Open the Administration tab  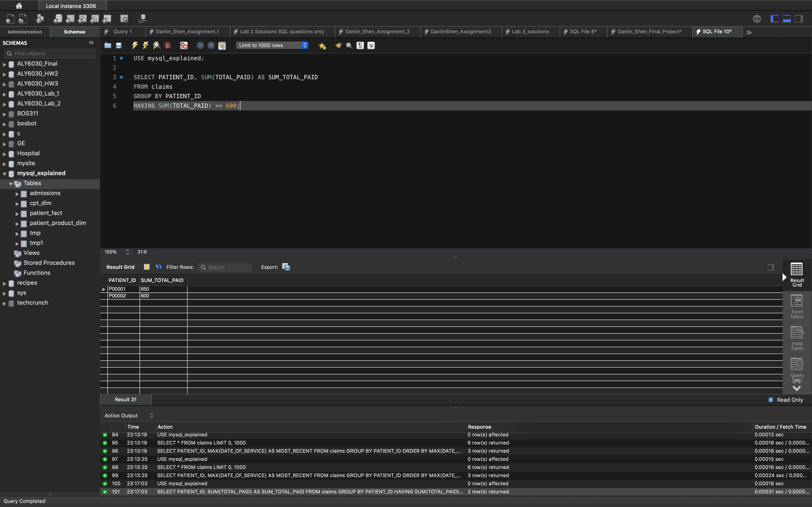point(25,32)
